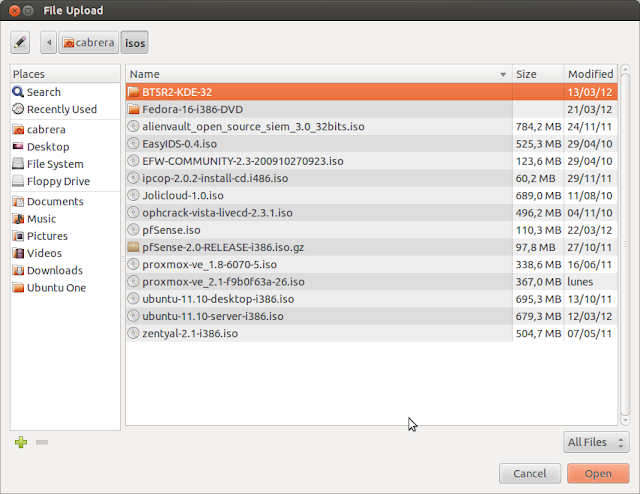Select EFW-COMMUNITY-2.3-200910270923.iso
The height and width of the screenshot is (494, 640).
371,161
